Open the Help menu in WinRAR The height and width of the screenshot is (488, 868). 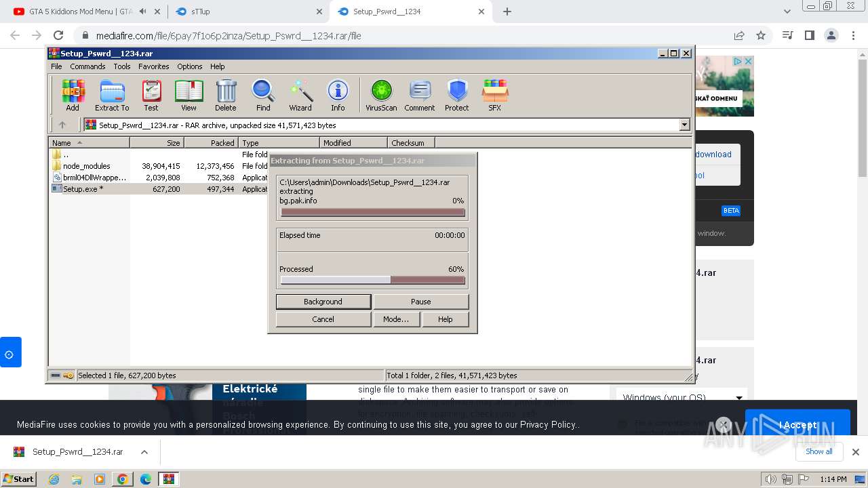[x=217, y=66]
